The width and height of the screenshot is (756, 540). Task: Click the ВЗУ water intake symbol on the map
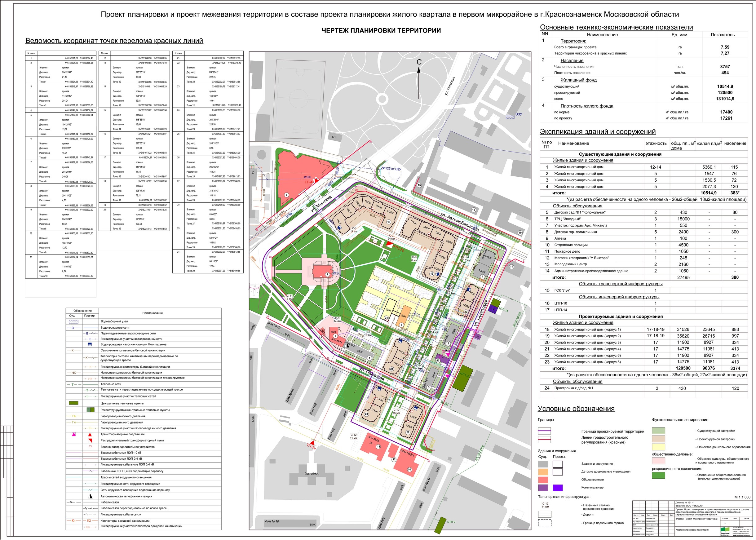click(510, 117)
